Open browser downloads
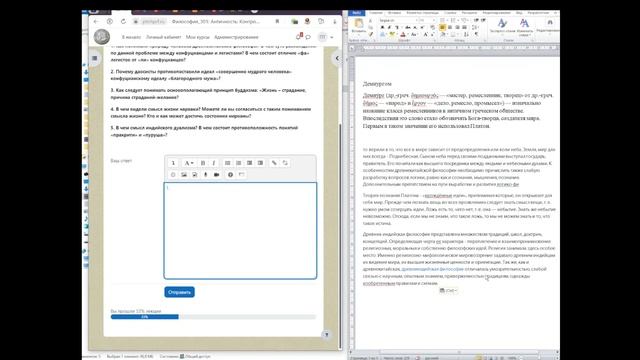This screenshot has width=640, height=360. pyautogui.click(x=335, y=22)
